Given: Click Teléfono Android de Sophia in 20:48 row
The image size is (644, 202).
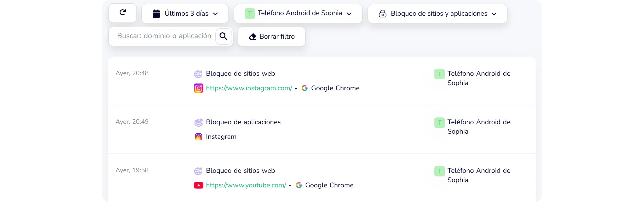Looking at the screenshot, I should (x=479, y=78).
